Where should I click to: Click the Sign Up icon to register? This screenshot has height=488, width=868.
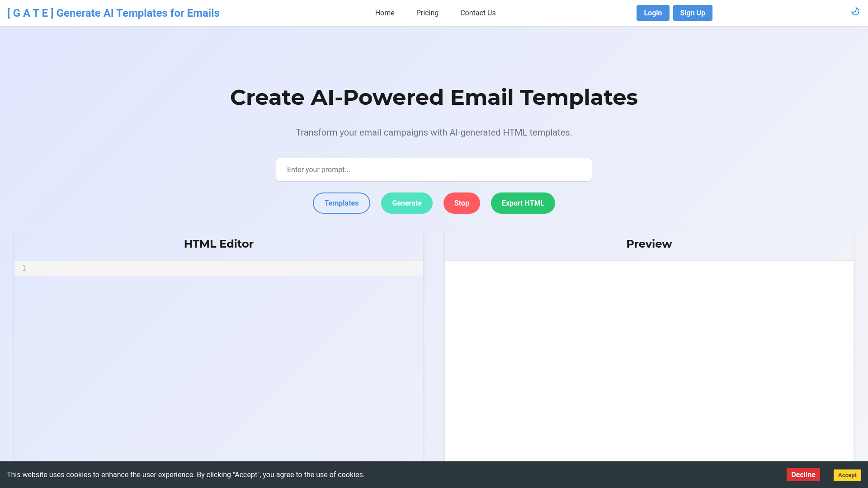coord(693,13)
